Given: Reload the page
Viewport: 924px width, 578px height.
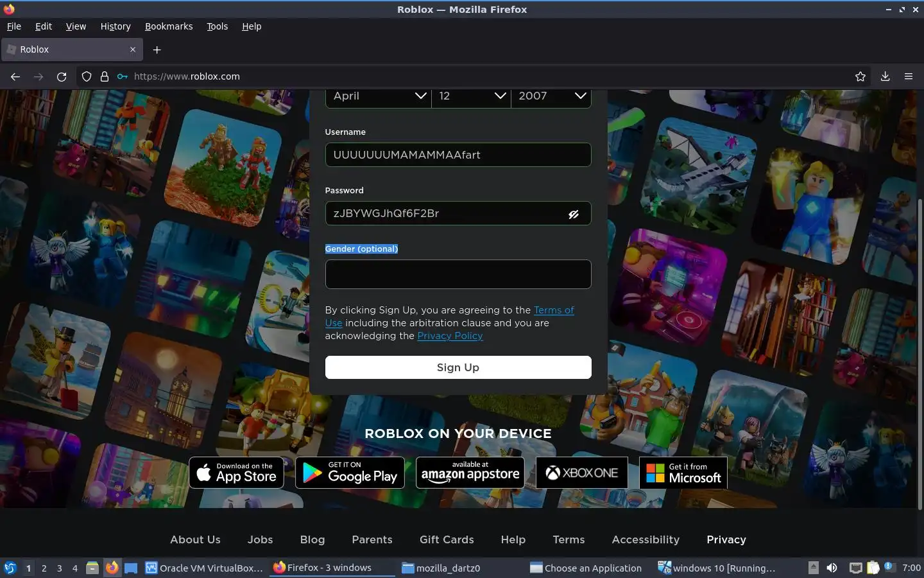Looking at the screenshot, I should coord(62,76).
